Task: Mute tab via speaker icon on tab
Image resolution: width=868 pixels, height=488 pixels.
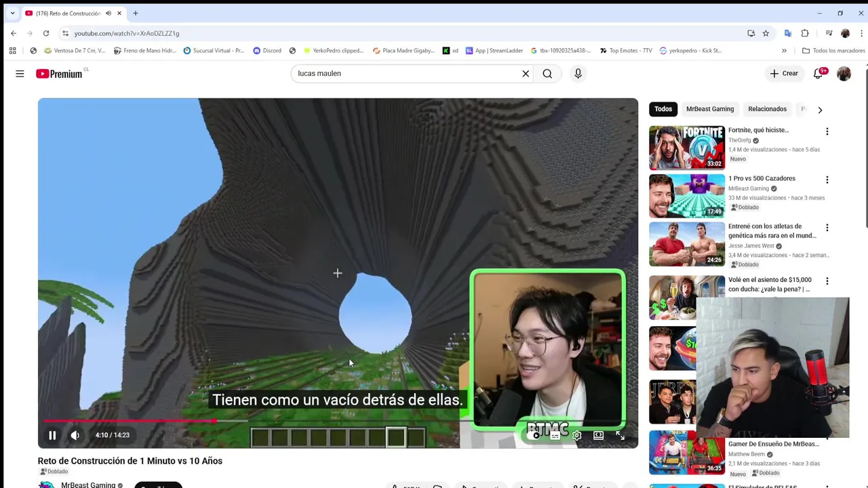Action: point(108,13)
